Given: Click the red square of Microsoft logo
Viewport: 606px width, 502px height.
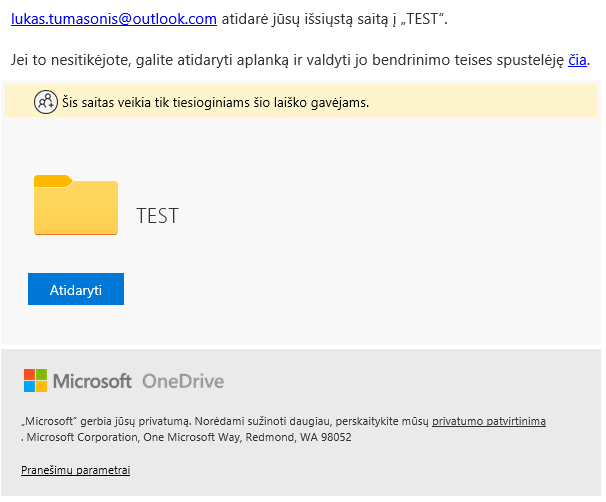Looking at the screenshot, I should click(29, 375).
